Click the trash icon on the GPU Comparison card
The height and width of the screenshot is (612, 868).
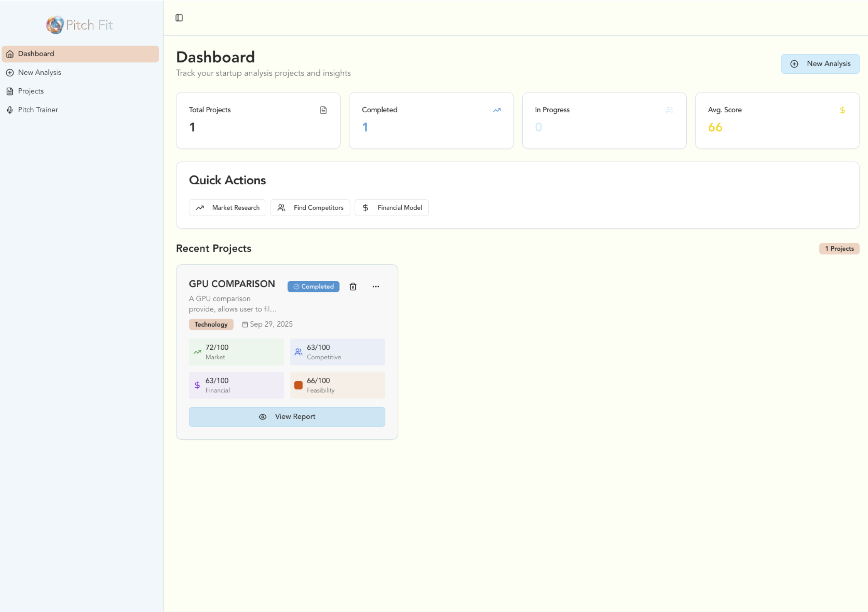click(353, 287)
